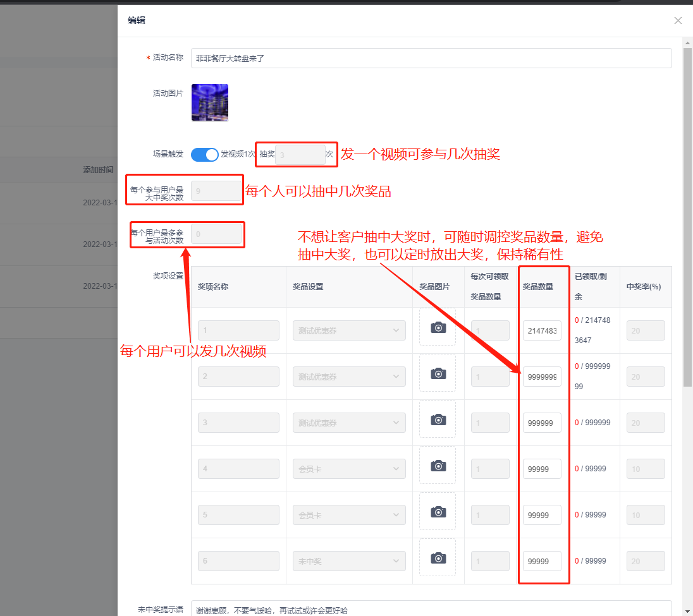Toggle the 场景触发 switch

(204, 154)
